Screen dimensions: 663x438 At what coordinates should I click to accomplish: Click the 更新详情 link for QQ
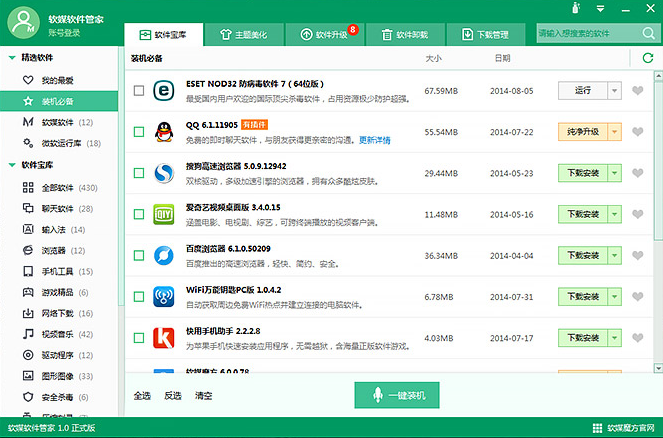[x=375, y=140]
